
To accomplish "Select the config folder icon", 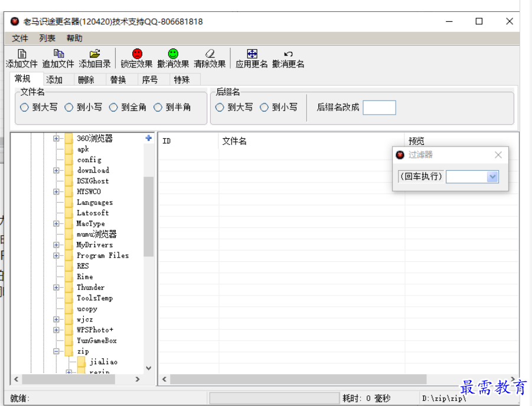I will tap(69, 160).
